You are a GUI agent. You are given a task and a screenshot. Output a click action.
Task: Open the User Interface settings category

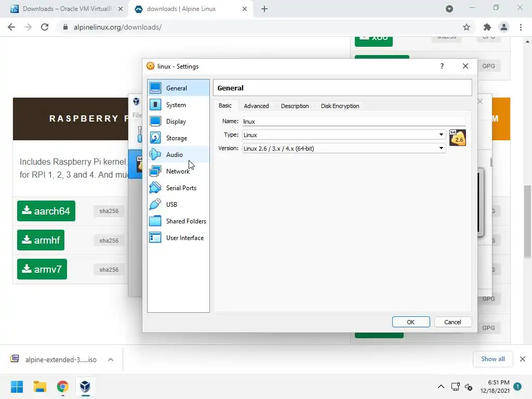coord(178,238)
